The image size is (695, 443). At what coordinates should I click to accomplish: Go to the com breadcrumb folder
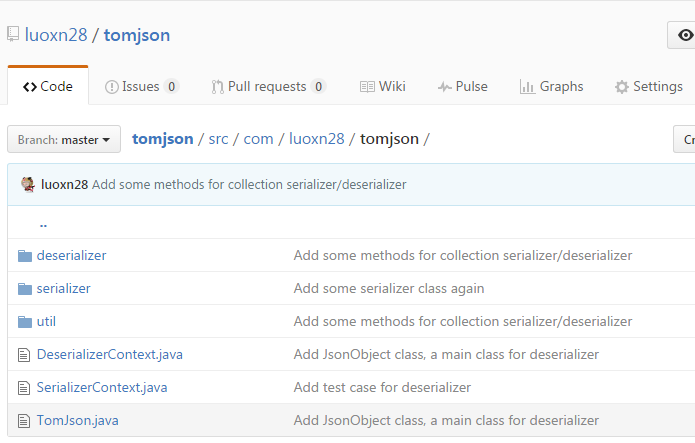click(258, 139)
